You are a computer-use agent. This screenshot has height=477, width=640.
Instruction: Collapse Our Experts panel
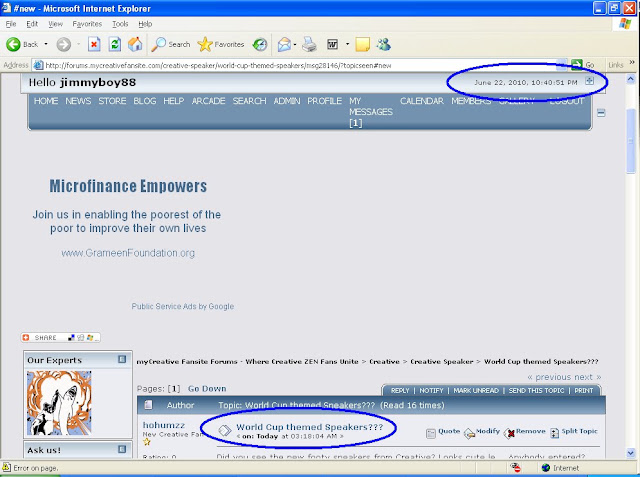click(122, 359)
